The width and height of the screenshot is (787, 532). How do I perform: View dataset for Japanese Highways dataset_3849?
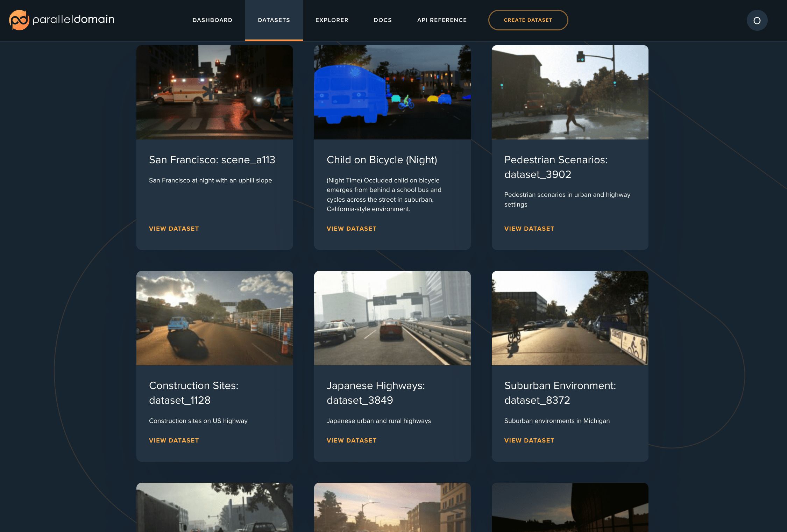(352, 440)
